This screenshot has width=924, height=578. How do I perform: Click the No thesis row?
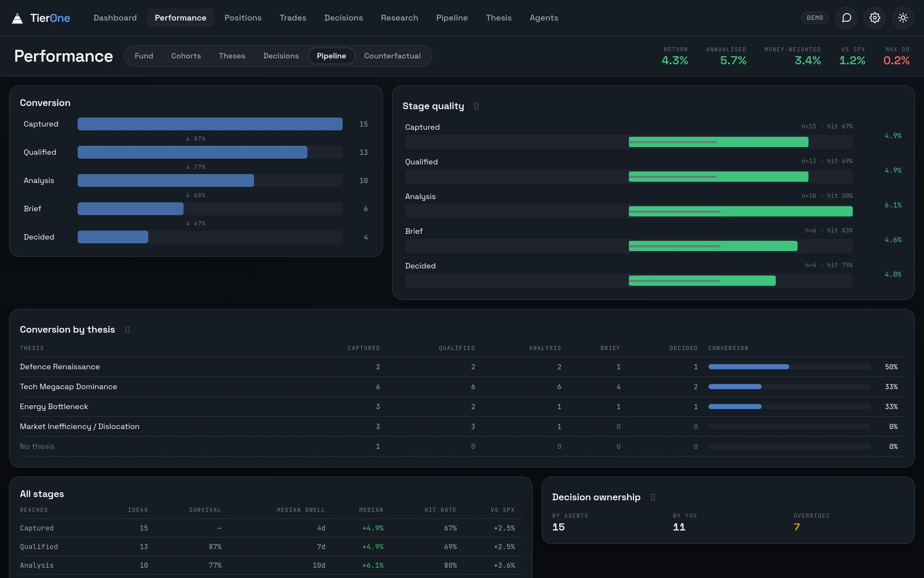point(462,446)
